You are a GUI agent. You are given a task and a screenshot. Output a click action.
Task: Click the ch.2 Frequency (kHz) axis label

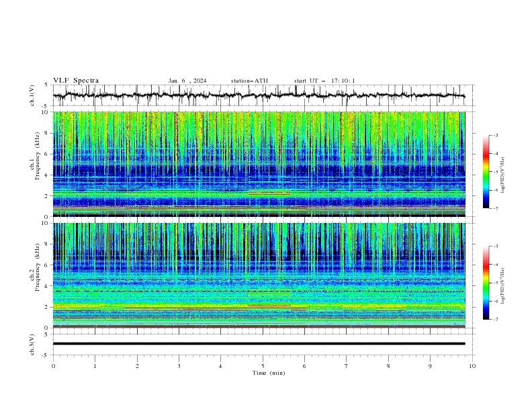pyautogui.click(x=35, y=267)
